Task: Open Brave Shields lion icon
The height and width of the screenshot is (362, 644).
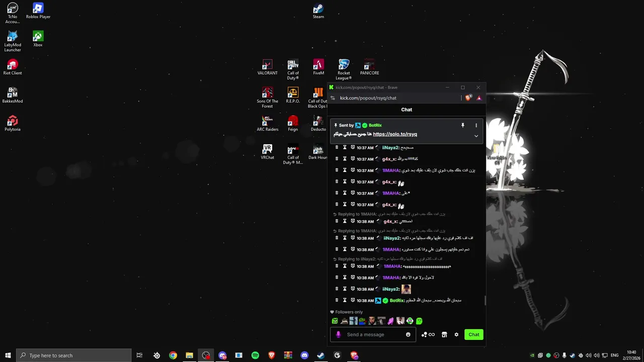Action: click(468, 98)
